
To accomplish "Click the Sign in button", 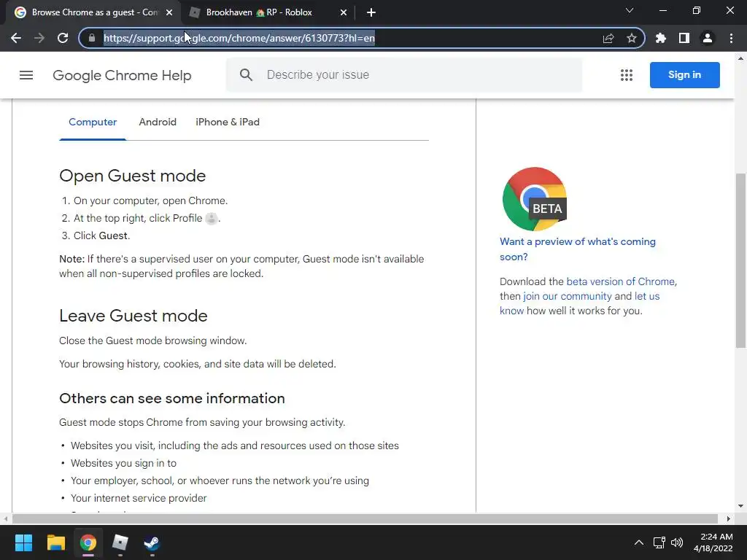I will click(684, 75).
